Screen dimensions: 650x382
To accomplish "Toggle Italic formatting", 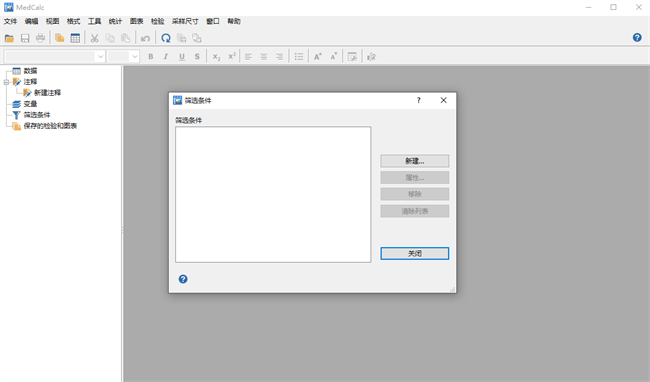I will click(x=166, y=57).
